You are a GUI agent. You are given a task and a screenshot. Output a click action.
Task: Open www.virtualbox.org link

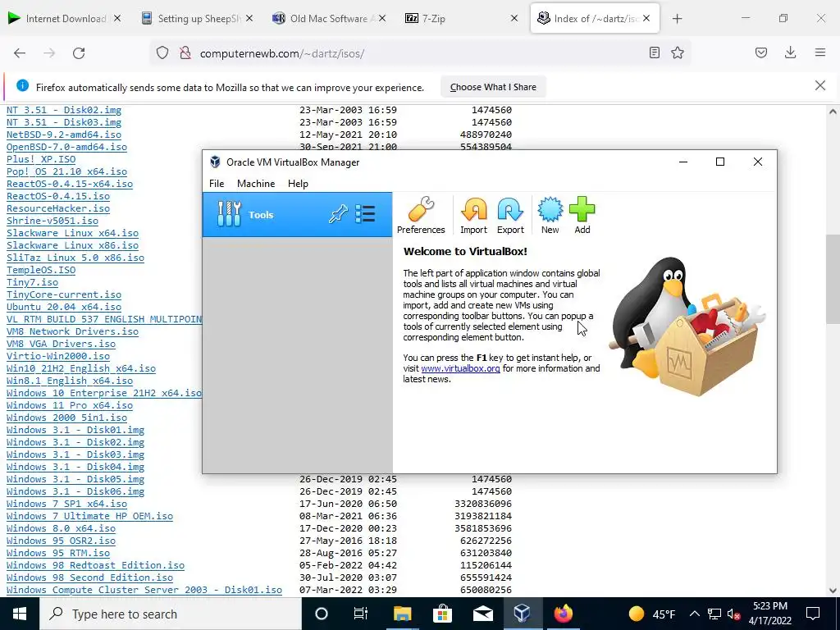coord(460,368)
